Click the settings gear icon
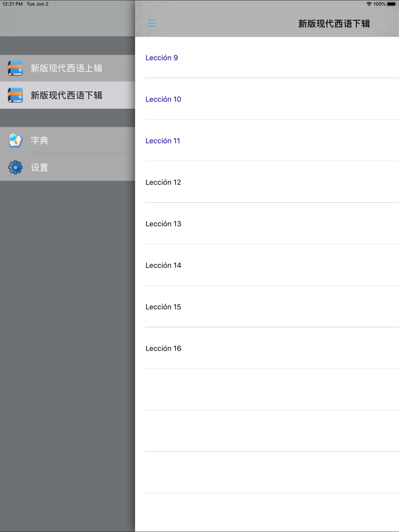 [x=16, y=167]
